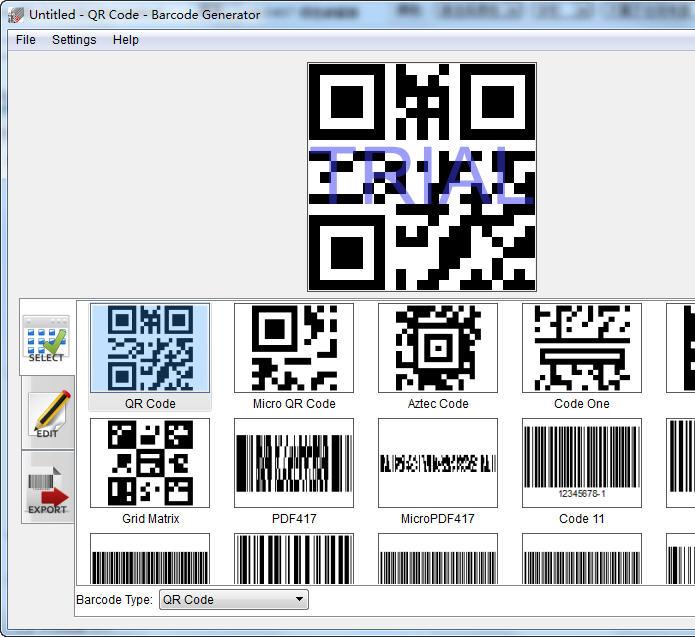
Task: Click the 'Code One' label text
Action: pyautogui.click(x=582, y=403)
